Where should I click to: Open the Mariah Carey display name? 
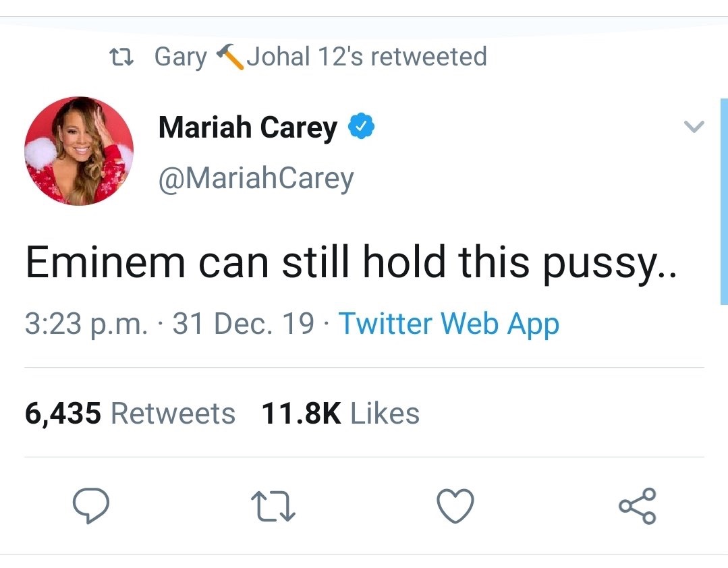(247, 127)
